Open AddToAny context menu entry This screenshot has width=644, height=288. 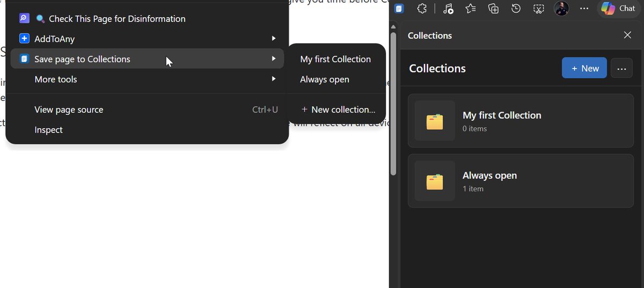pyautogui.click(x=147, y=39)
